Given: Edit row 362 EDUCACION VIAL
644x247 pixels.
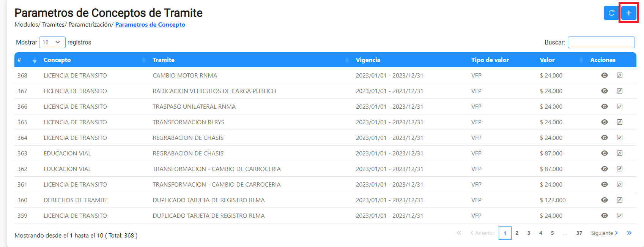Looking at the screenshot, I should [x=620, y=169].
